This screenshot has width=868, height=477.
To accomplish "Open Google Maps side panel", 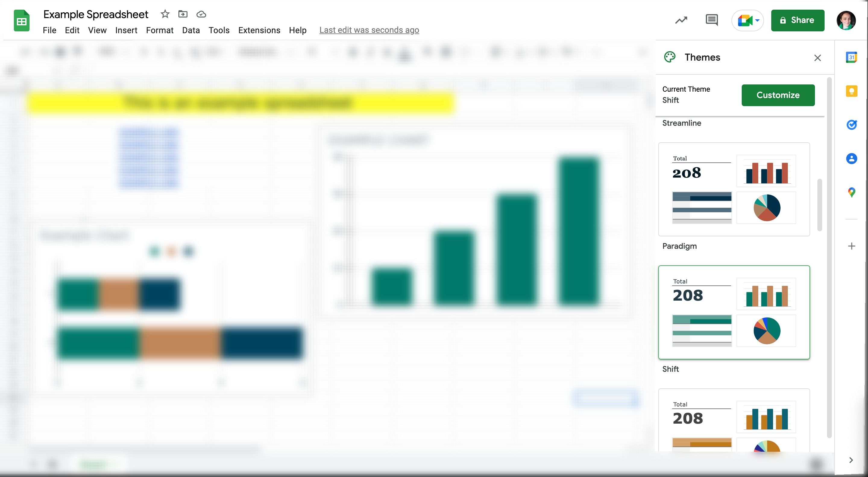I will pos(852,192).
